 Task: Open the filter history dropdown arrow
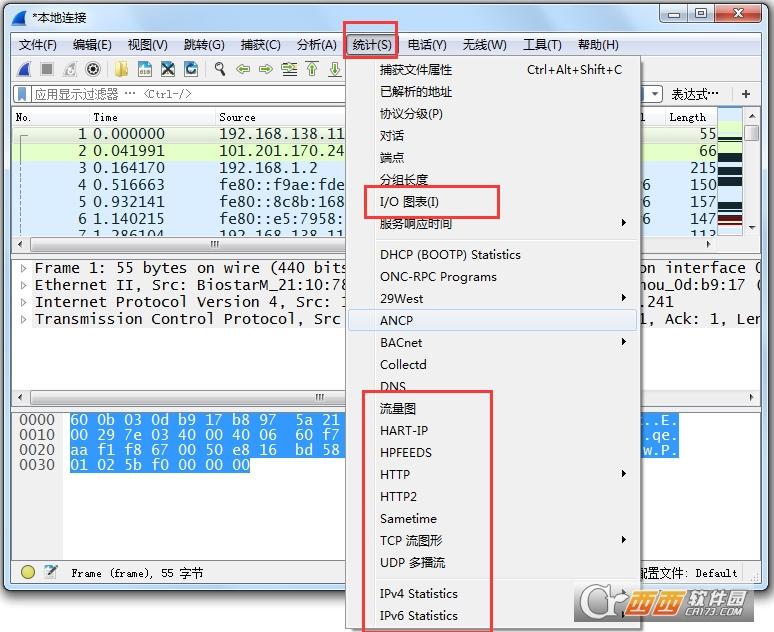655,94
